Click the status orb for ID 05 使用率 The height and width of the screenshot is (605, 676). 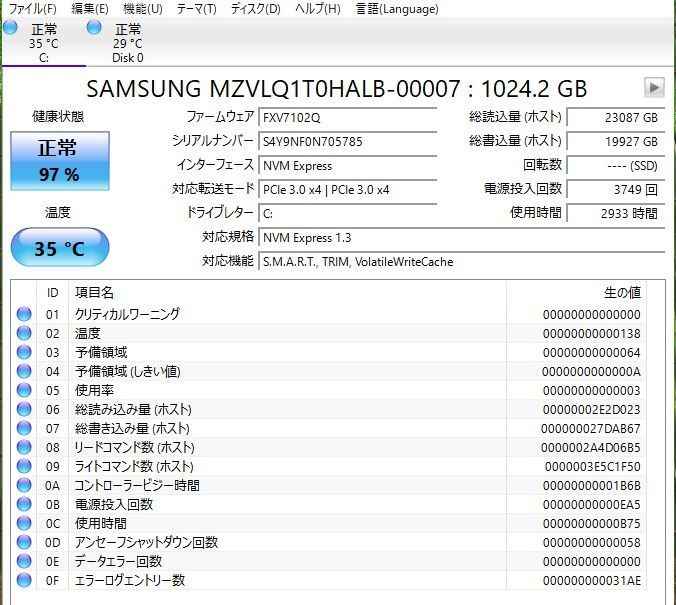point(24,390)
